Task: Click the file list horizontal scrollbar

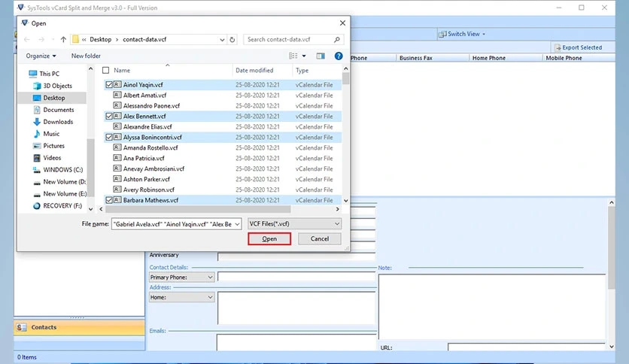Action: coord(198,209)
